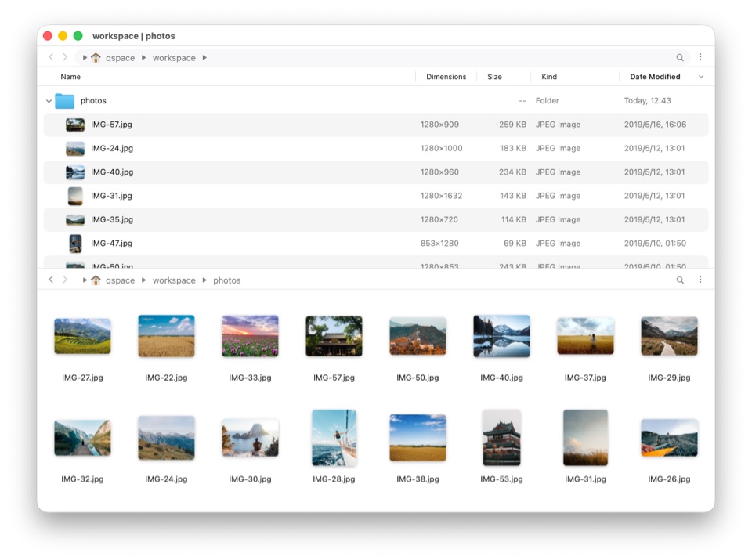Go forward using top pane forward arrow

pyautogui.click(x=65, y=57)
